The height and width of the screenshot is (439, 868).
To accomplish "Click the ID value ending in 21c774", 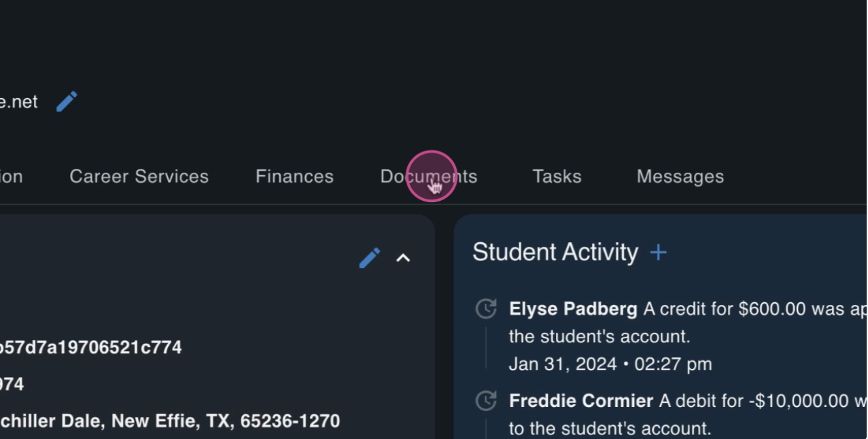I will click(91, 347).
